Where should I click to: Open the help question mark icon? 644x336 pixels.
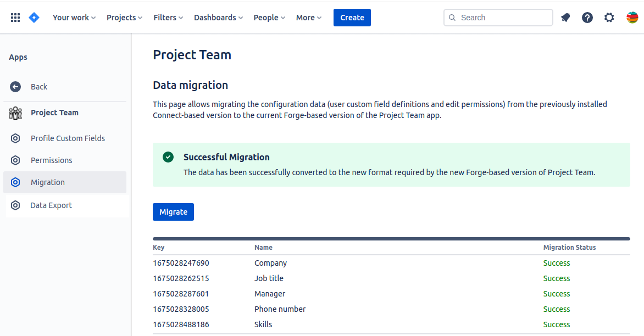tap(587, 18)
